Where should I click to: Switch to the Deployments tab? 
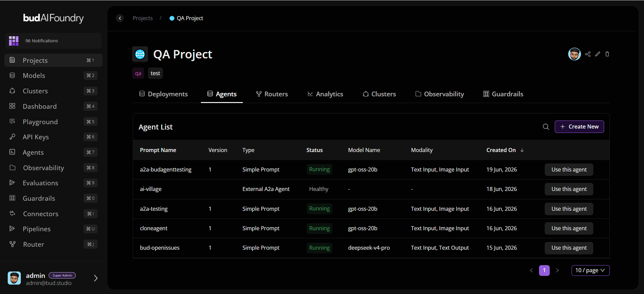164,94
